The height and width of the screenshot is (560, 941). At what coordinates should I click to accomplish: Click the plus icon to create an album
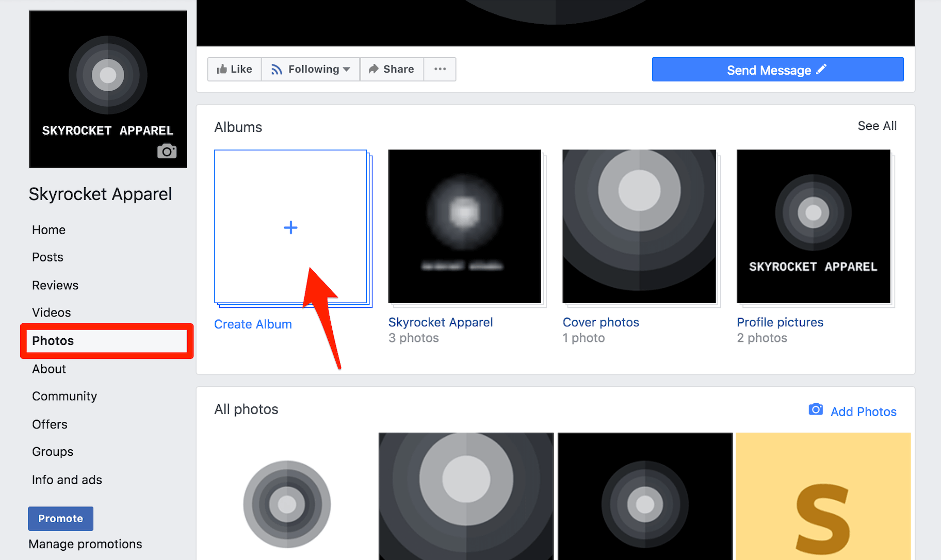coord(290,227)
